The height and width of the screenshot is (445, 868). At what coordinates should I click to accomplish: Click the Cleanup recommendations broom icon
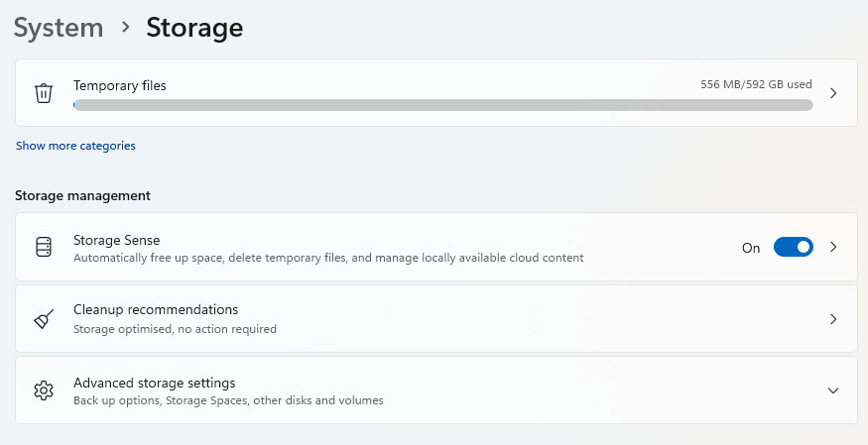point(44,319)
